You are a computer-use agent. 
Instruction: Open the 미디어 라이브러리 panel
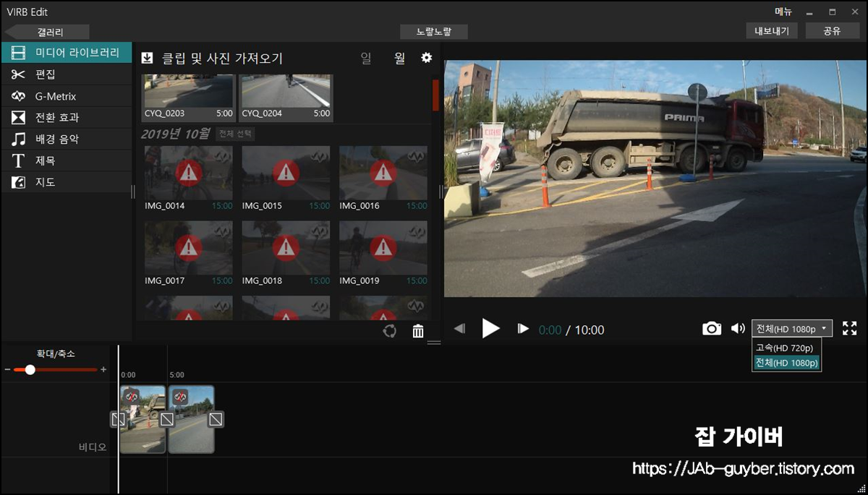click(67, 53)
